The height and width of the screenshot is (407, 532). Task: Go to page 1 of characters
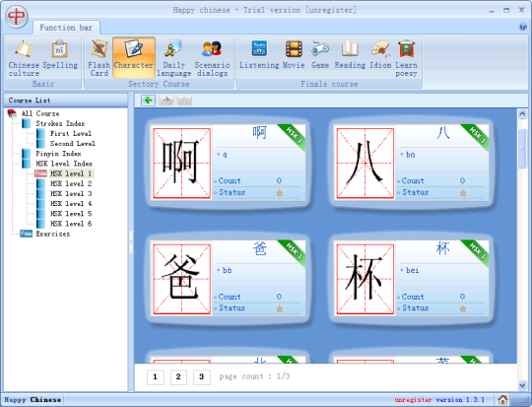(x=155, y=376)
